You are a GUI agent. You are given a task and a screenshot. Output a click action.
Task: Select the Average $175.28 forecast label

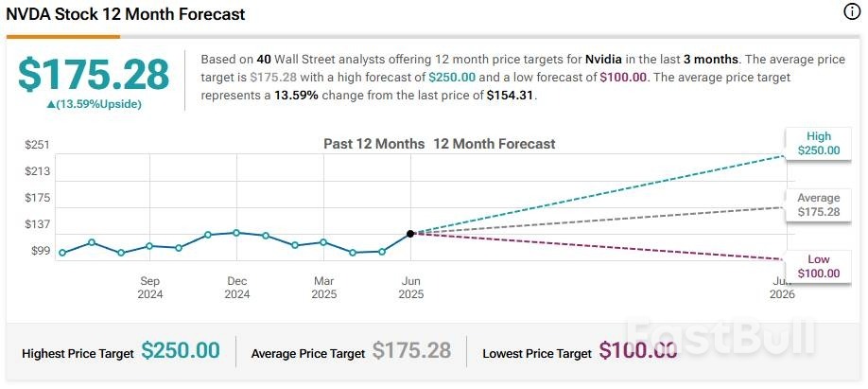click(x=818, y=205)
